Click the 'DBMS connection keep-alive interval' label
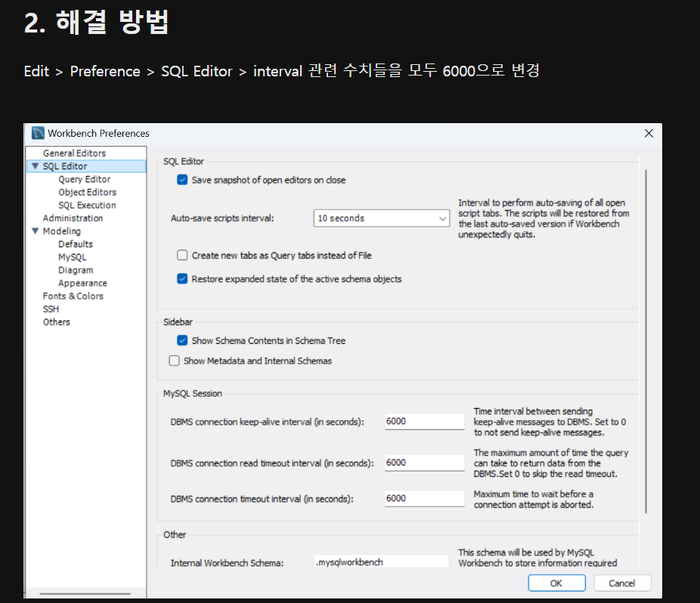This screenshot has width=700, height=603. (267, 422)
